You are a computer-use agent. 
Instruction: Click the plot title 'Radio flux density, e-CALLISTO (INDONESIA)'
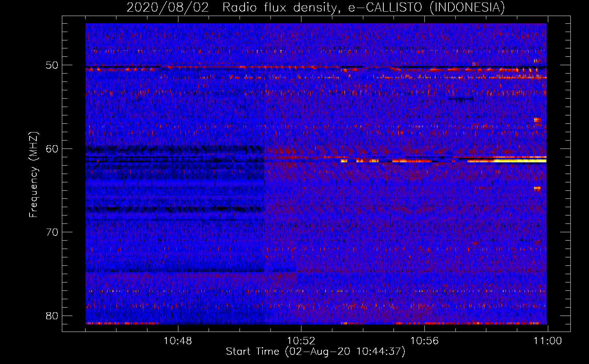[x=364, y=7]
